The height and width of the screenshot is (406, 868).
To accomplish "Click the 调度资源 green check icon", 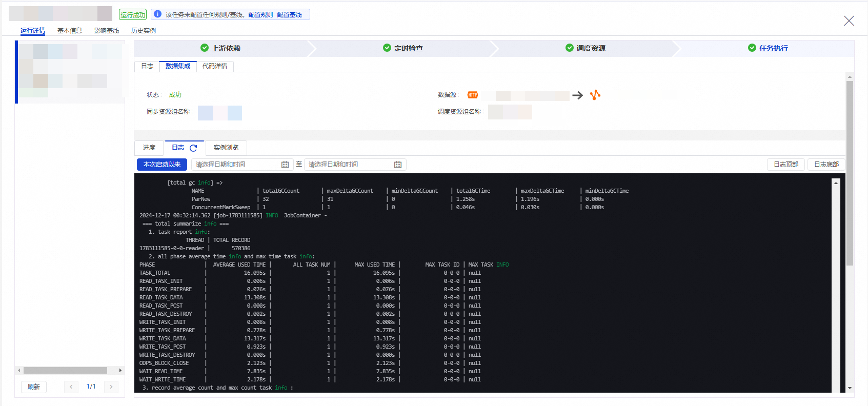I will 570,48.
